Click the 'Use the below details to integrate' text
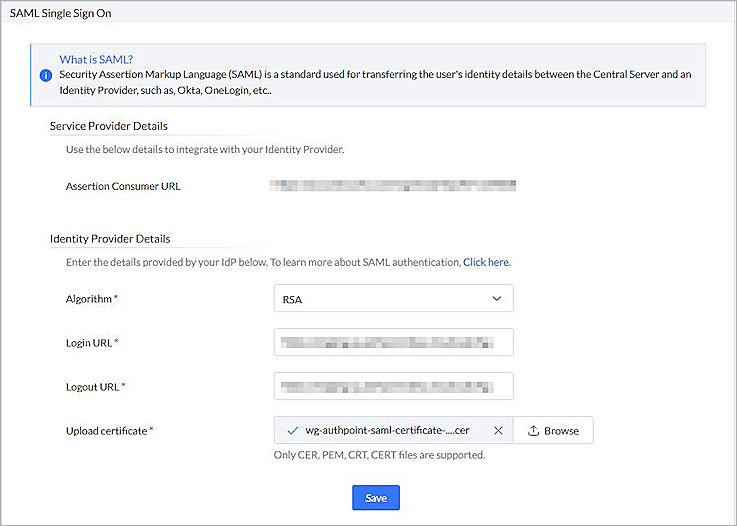 coord(205,149)
